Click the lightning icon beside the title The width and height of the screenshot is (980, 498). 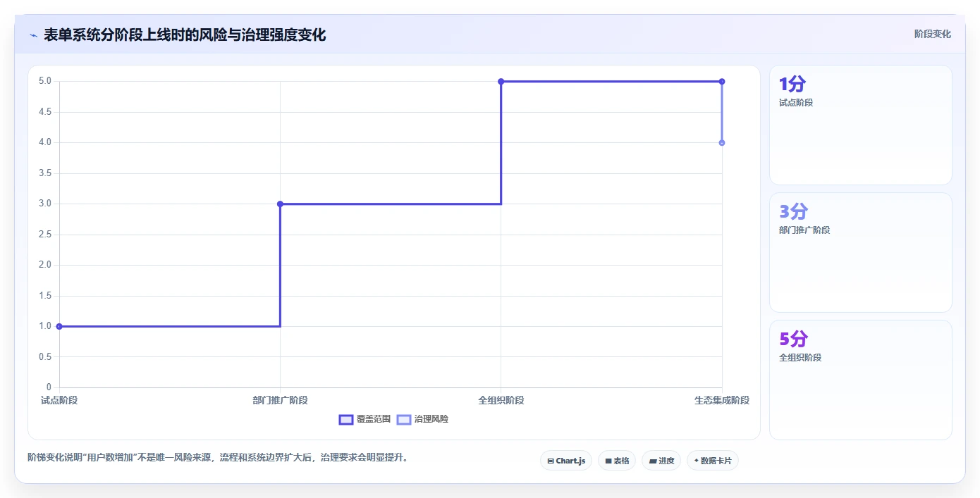pos(33,35)
